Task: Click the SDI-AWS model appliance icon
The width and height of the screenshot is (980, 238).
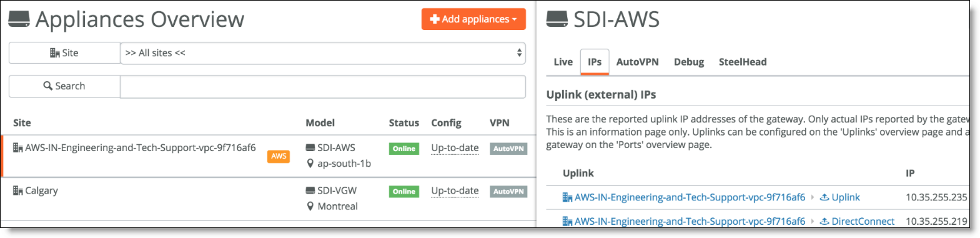Action: (310, 148)
